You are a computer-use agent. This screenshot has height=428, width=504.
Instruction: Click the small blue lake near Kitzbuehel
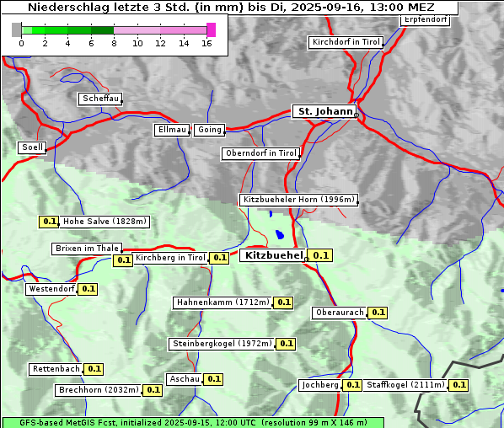(280, 234)
